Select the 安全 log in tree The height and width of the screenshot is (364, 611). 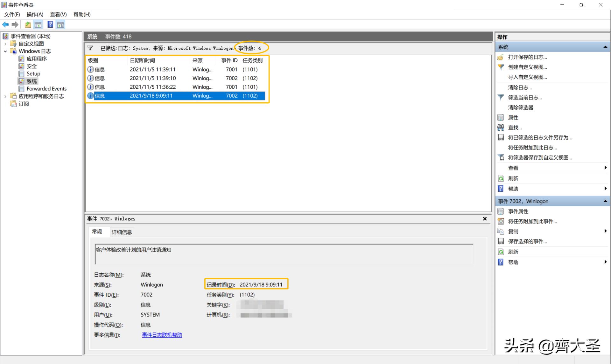[32, 66]
